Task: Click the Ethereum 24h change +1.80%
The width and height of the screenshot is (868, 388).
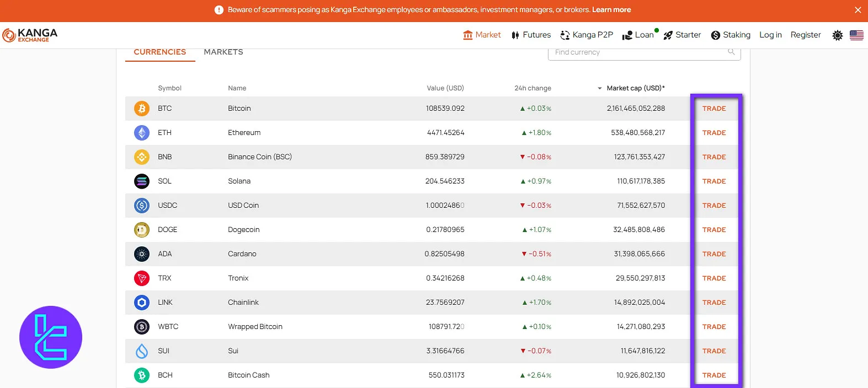Action: click(x=536, y=133)
